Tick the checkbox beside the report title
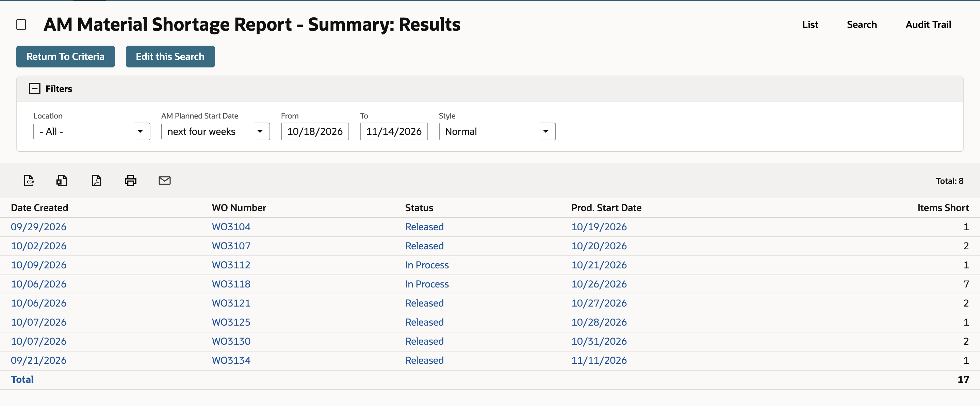980x406 pixels. click(21, 25)
